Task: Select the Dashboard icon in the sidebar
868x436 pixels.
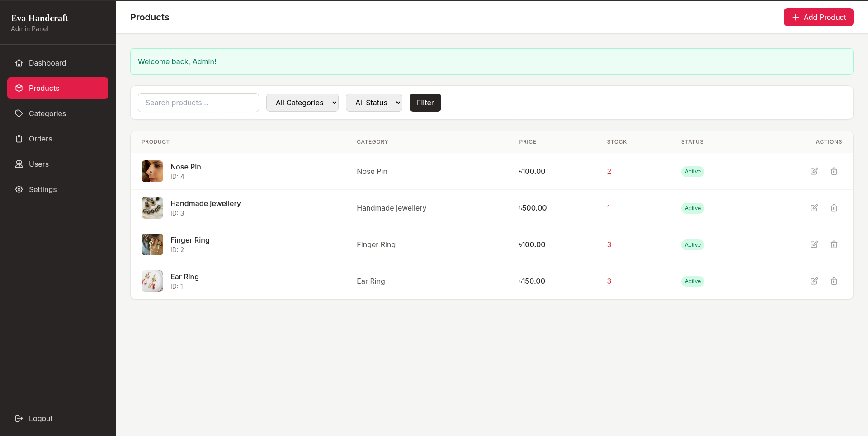Action: coord(19,63)
